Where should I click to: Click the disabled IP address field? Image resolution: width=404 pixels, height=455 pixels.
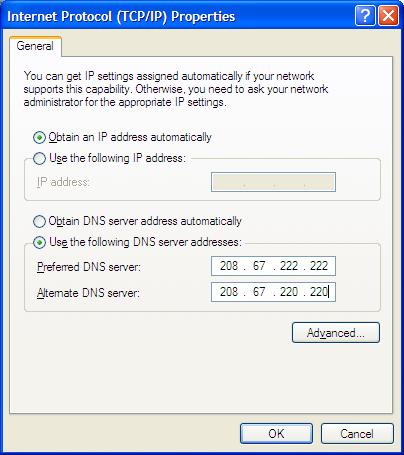273,182
